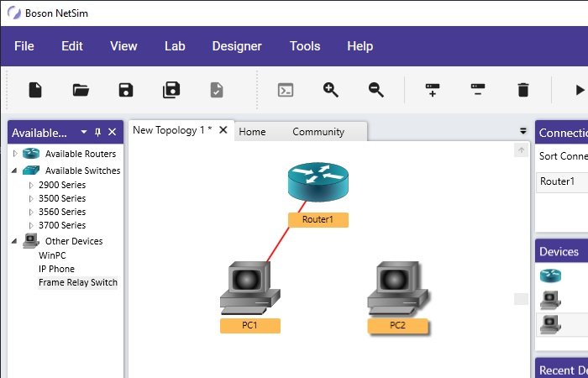Switch to the Home tab

point(252,132)
